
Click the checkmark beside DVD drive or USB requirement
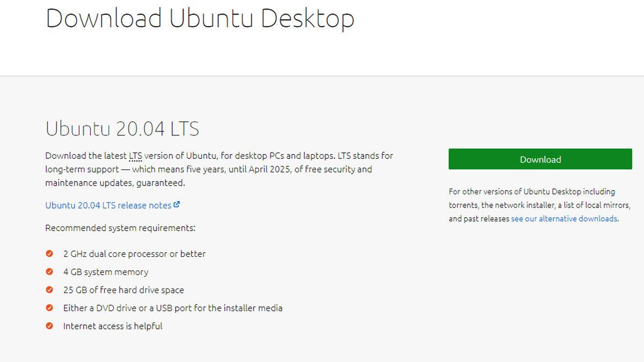pyautogui.click(x=49, y=308)
